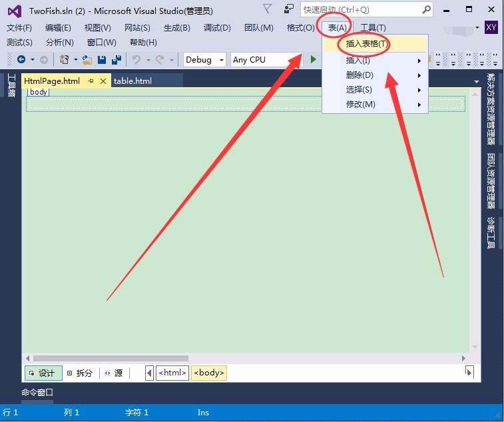Expand the 删除(D) submenu
504x422 pixels.
point(419,75)
